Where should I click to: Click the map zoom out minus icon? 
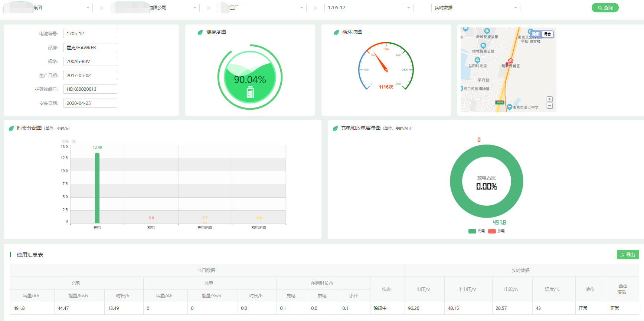pos(549,106)
